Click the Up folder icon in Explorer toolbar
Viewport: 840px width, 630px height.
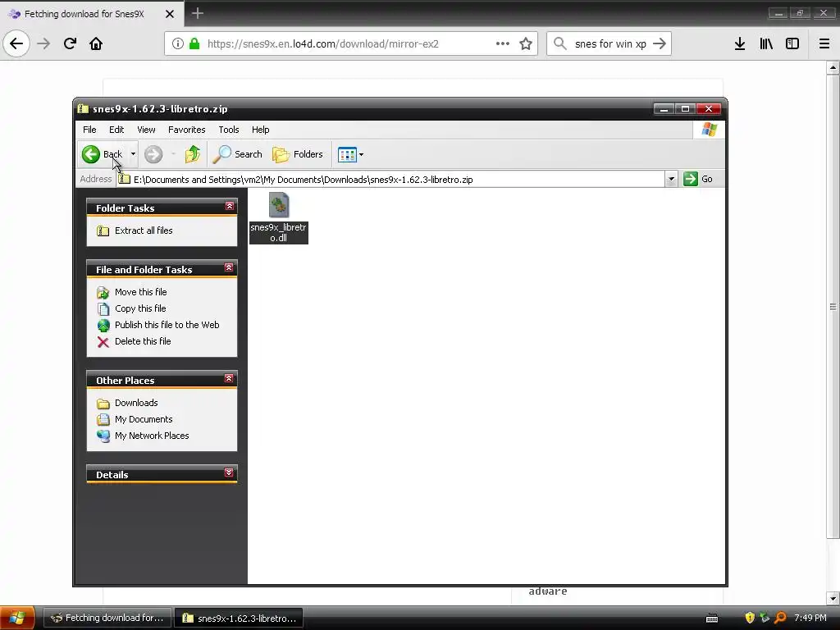coord(192,154)
